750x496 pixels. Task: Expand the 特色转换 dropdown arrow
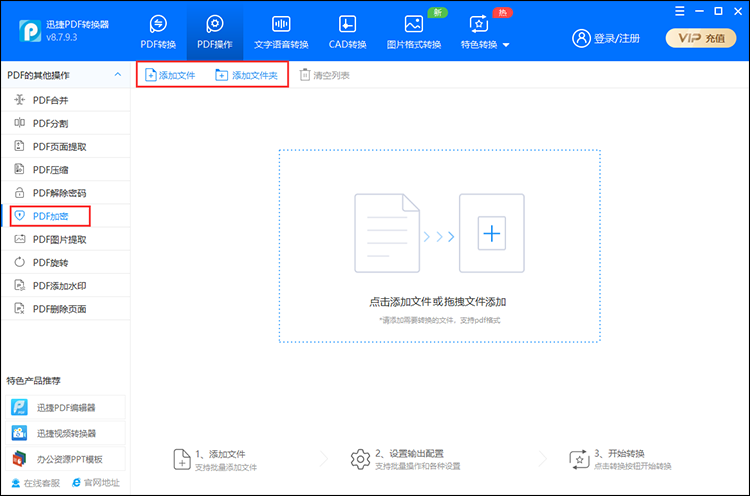coord(506,45)
